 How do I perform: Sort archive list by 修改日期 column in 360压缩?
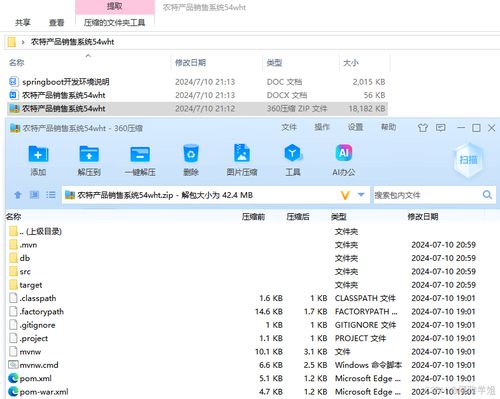(x=423, y=217)
